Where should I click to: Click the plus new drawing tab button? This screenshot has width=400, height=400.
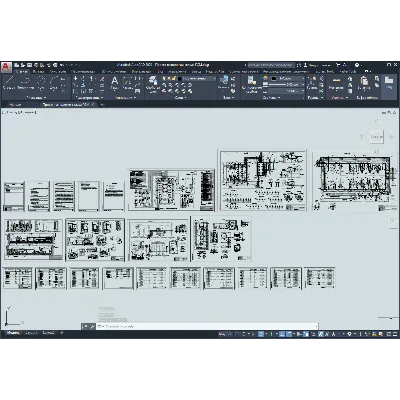pyautogui.click(x=102, y=104)
